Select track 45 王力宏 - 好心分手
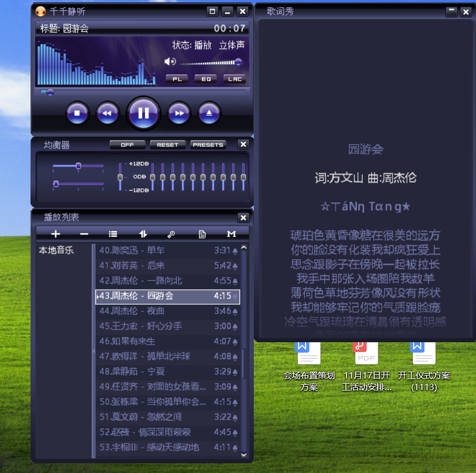476x473 pixels. pyautogui.click(x=167, y=326)
